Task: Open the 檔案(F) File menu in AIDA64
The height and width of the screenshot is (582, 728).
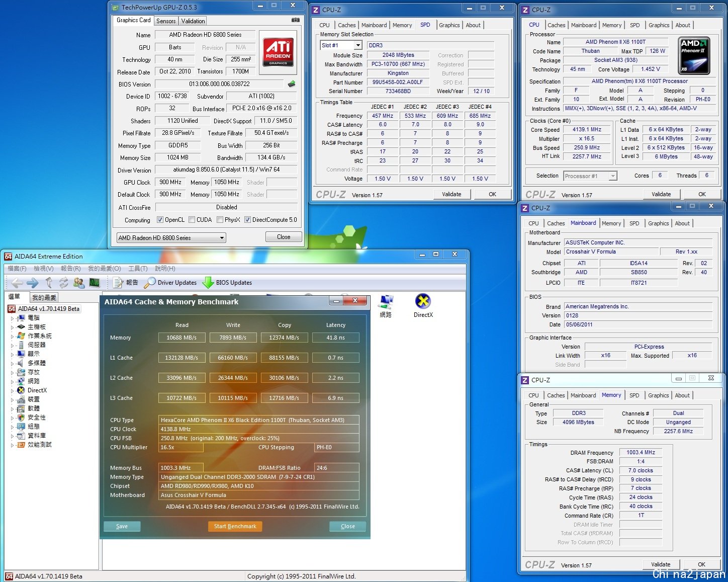Action: 17,269
